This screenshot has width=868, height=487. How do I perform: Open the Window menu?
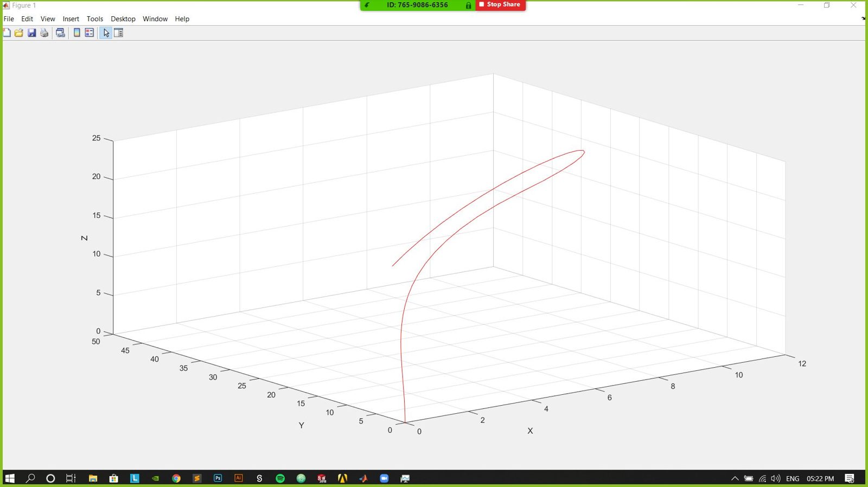coord(155,19)
